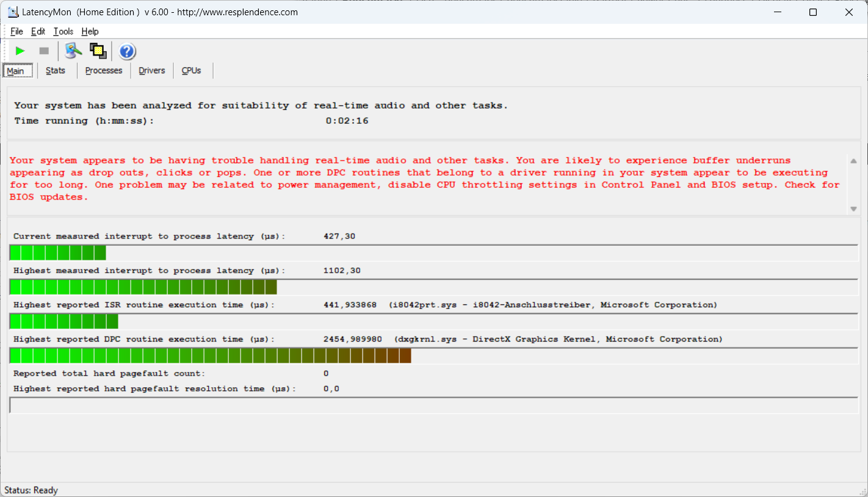The height and width of the screenshot is (497, 868).
Task: Open the Tools menu
Action: coord(63,32)
